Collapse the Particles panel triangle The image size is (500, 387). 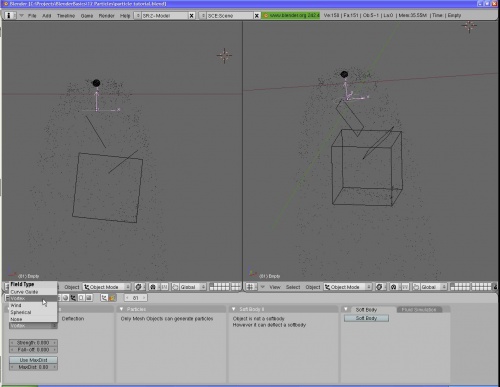pos(122,309)
